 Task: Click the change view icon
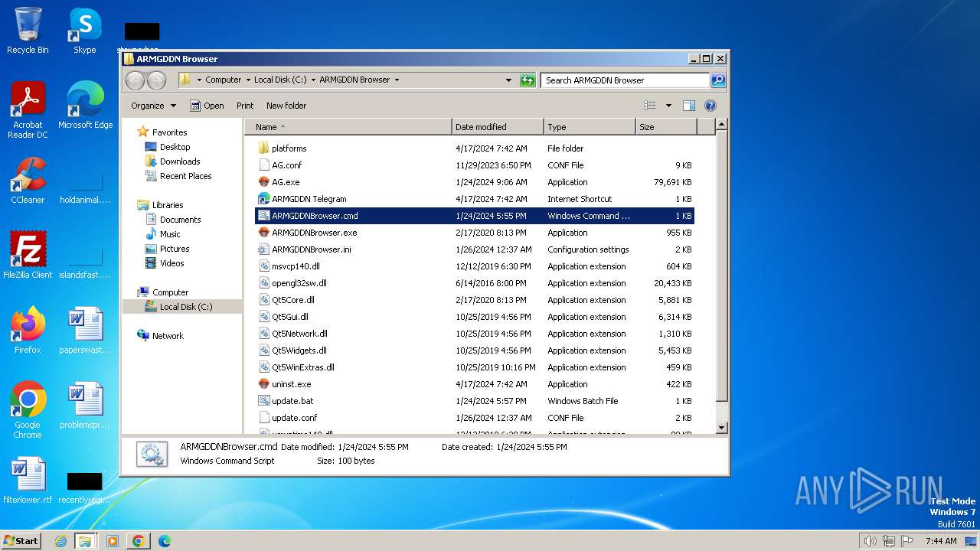[x=650, y=106]
